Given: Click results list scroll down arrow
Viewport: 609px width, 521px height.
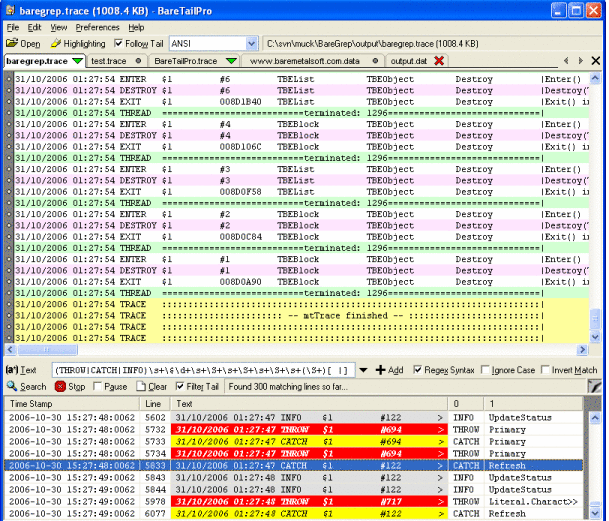Looking at the screenshot, I should coord(595,514).
